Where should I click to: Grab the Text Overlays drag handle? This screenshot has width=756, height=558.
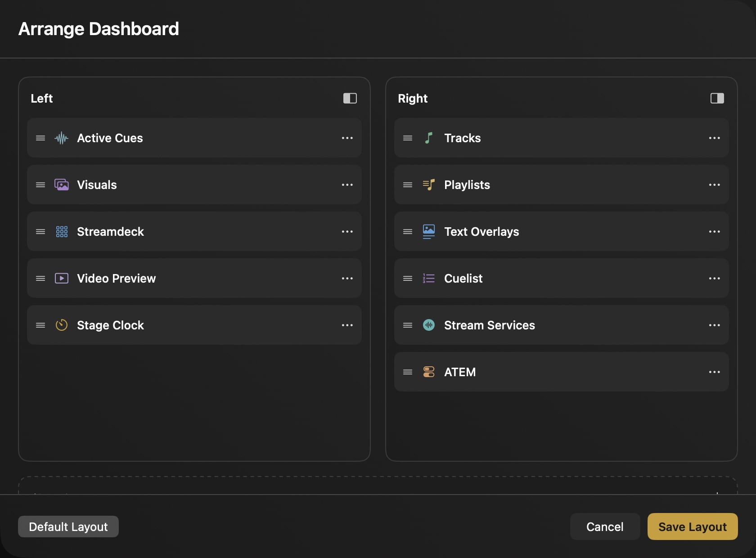(408, 232)
